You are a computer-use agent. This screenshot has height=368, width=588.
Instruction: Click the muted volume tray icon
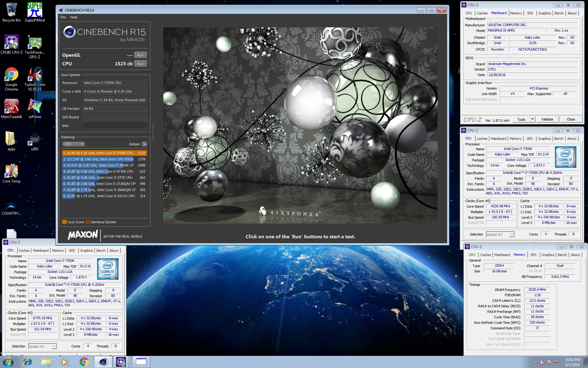pos(542,362)
